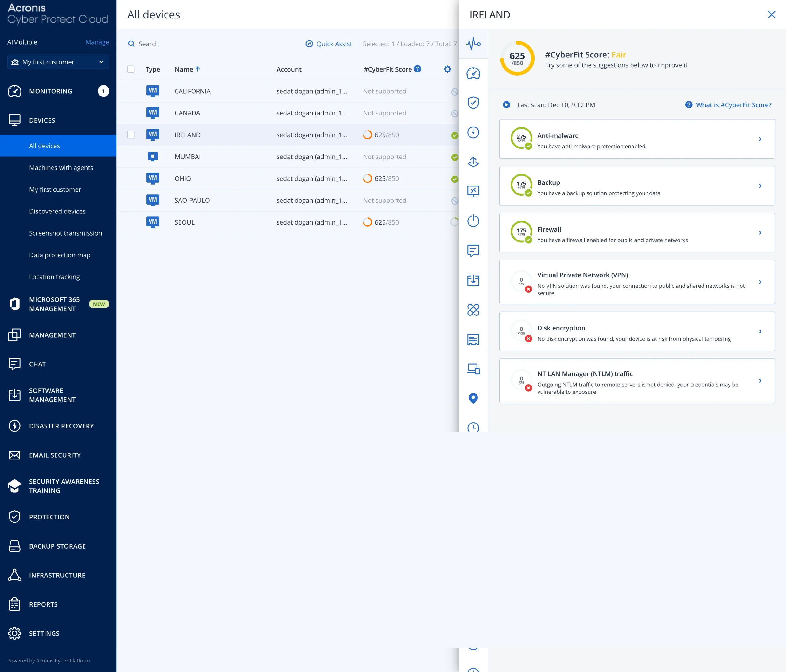Viewport: 786px width, 672px height.
Task: Click the Anti-malware 275 score ring
Action: click(x=521, y=138)
